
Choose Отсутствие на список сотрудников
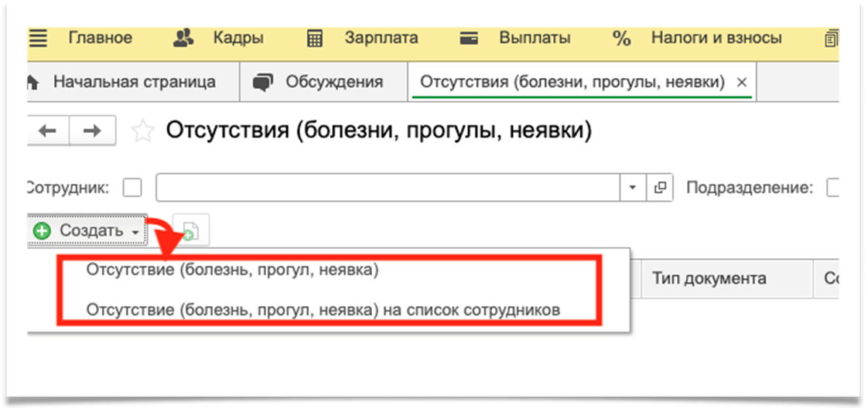coord(323,310)
